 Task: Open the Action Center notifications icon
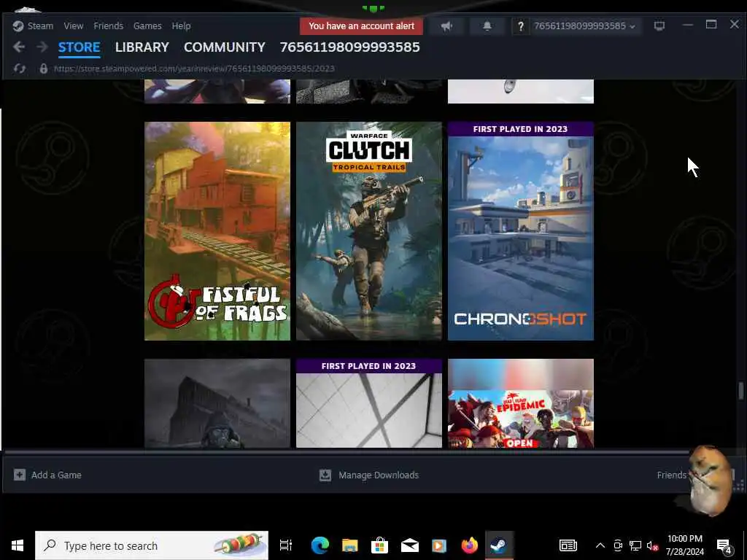pyautogui.click(x=724, y=545)
